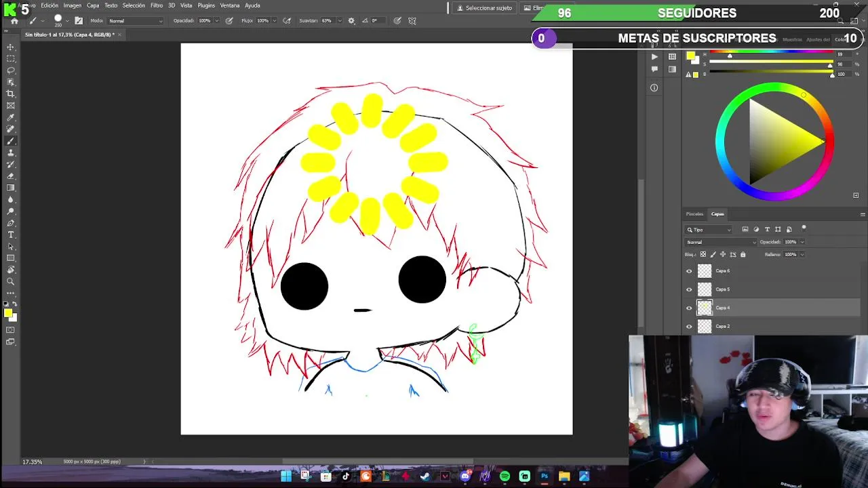Hide the Capa 6 layer

(689, 271)
